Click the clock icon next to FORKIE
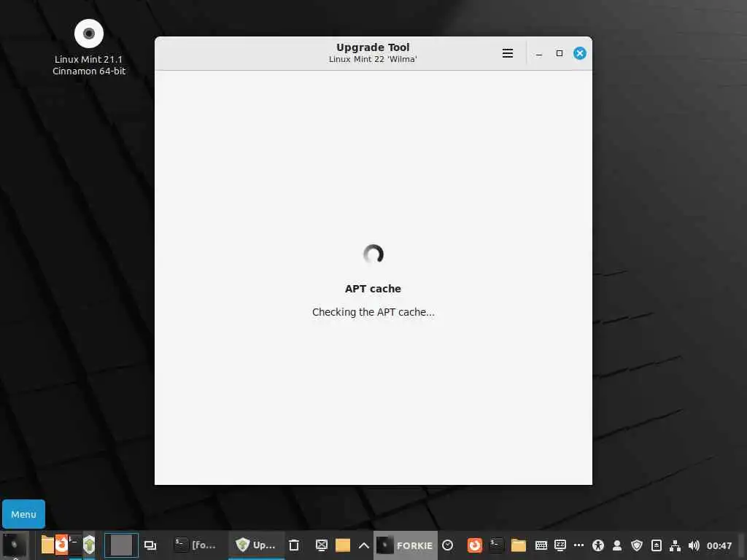747x560 pixels. pos(447,545)
